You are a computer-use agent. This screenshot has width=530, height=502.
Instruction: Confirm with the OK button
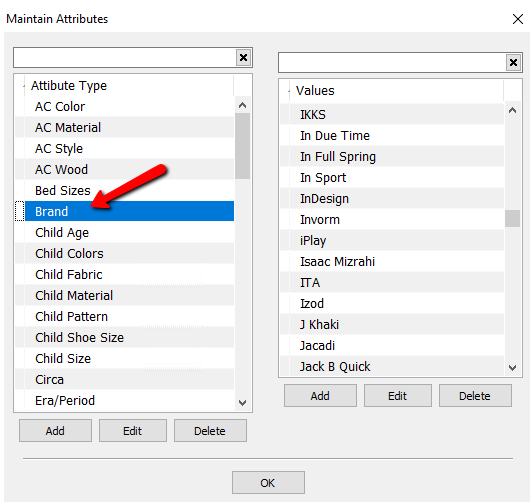pyautogui.click(x=268, y=483)
